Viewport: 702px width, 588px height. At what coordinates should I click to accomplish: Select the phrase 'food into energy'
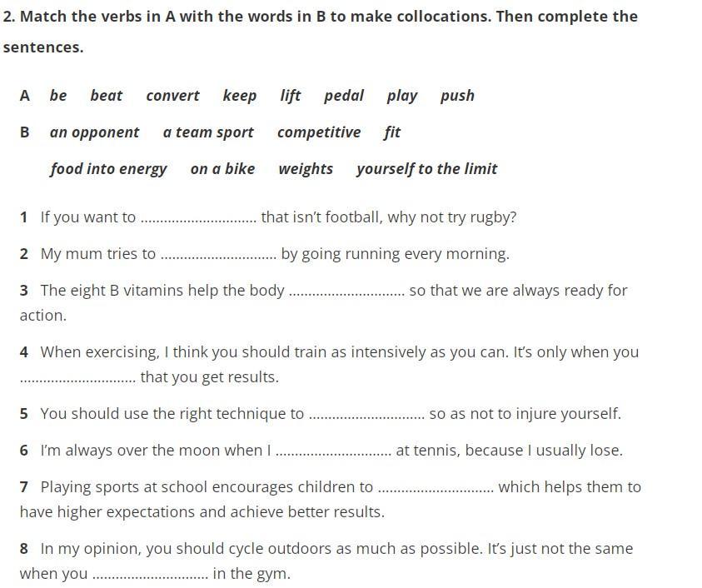click(108, 169)
